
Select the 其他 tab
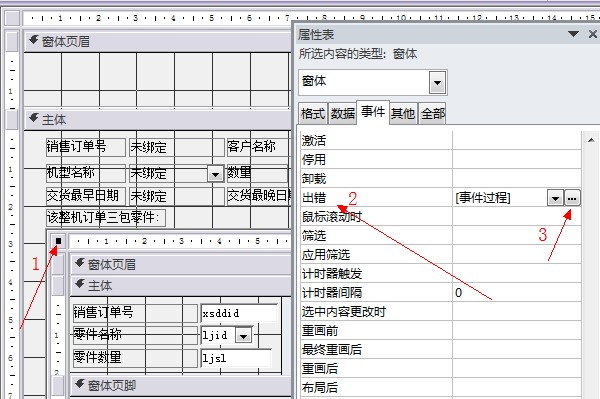click(403, 114)
